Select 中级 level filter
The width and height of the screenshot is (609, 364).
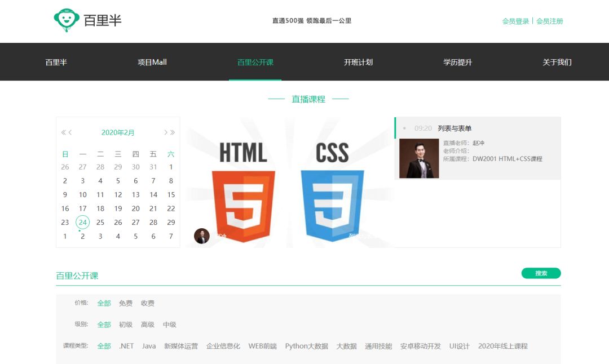[x=169, y=325]
